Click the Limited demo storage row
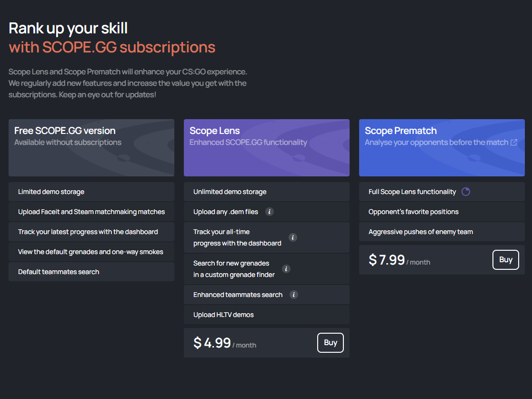The image size is (532, 399). point(91,192)
